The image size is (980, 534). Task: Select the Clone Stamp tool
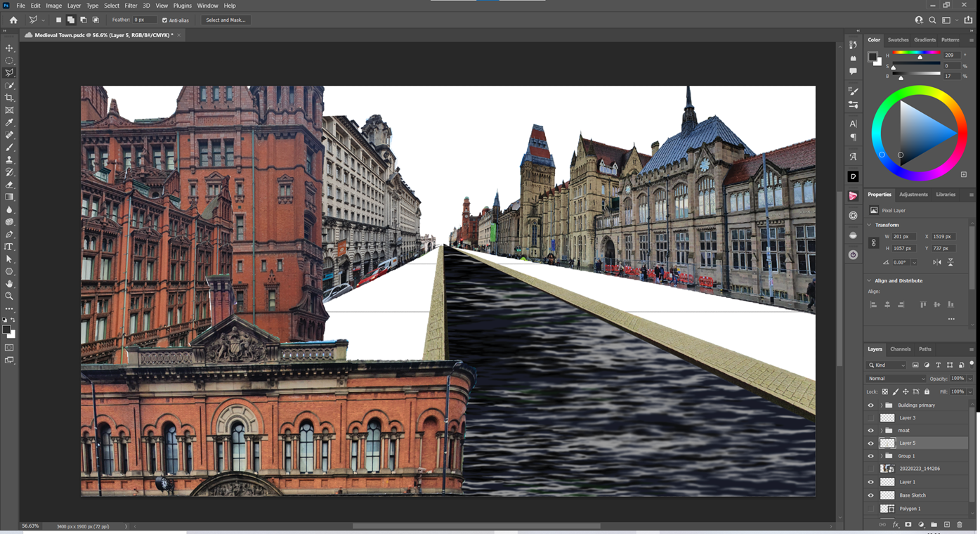9,160
